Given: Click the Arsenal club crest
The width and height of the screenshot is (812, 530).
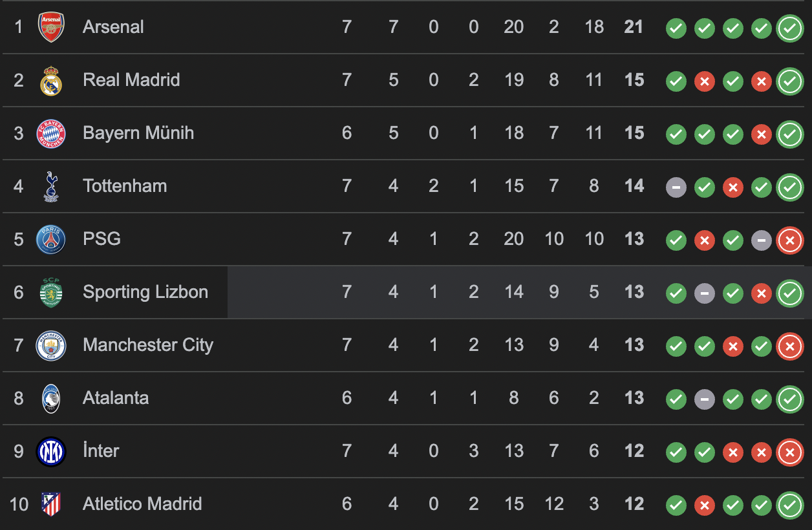Looking at the screenshot, I should tap(51, 27).
